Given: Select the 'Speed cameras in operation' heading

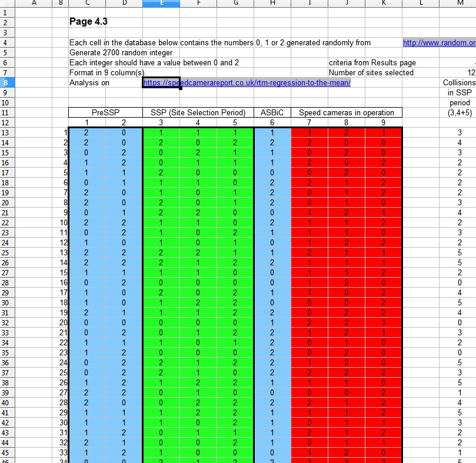Looking at the screenshot, I should pyautogui.click(x=347, y=112).
